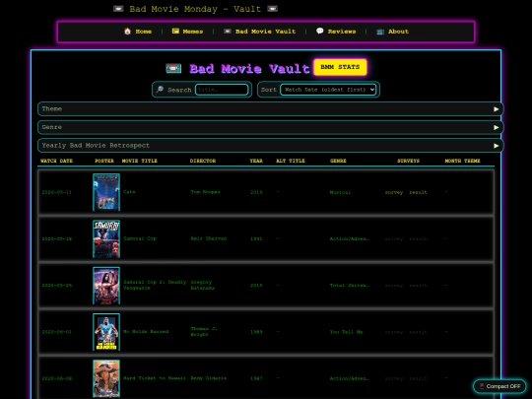Screen dimensions: 532x399
Task: Select Bad Movie Vault in navigation bar
Action: coord(259,32)
